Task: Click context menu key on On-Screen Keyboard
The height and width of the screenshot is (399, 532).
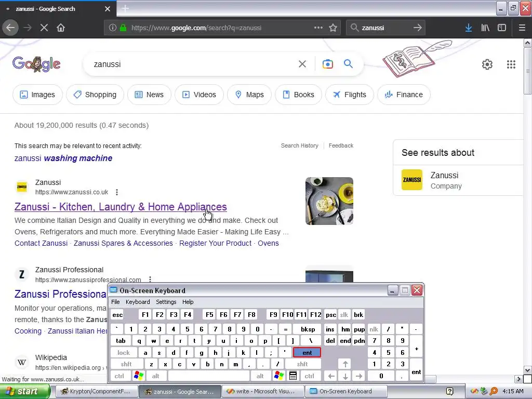Action: (x=293, y=376)
